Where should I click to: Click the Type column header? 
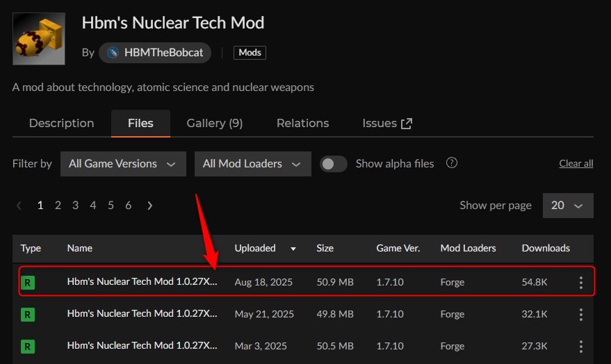tap(31, 249)
